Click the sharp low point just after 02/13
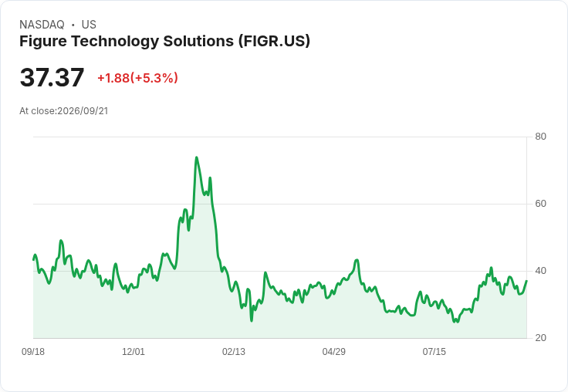This screenshot has height=392, width=568. coord(252,321)
